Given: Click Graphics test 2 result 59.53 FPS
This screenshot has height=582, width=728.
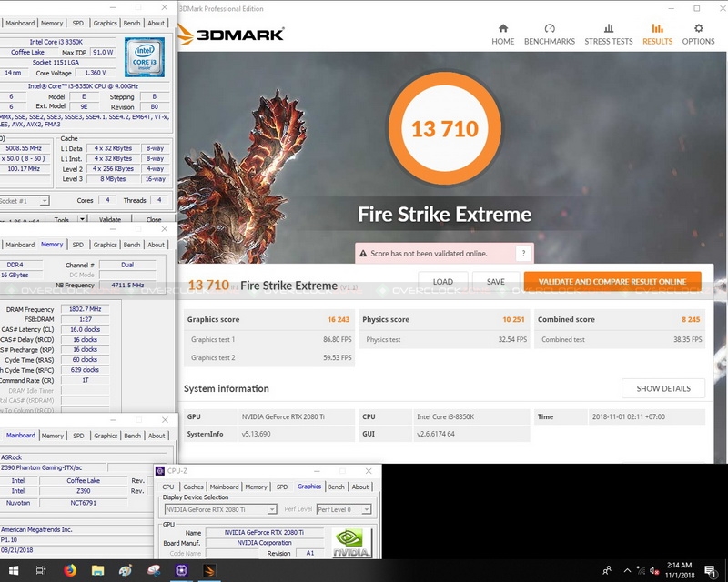Looking at the screenshot, I should 337,357.
